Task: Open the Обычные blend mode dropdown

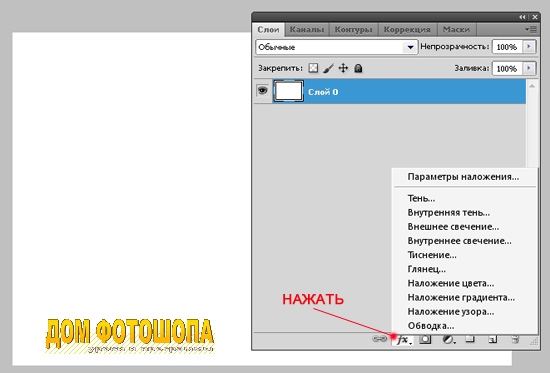Action: pos(337,47)
